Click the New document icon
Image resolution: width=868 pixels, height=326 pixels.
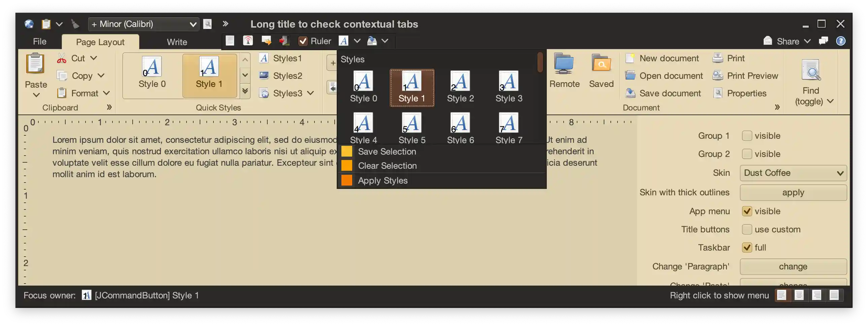pyautogui.click(x=630, y=58)
